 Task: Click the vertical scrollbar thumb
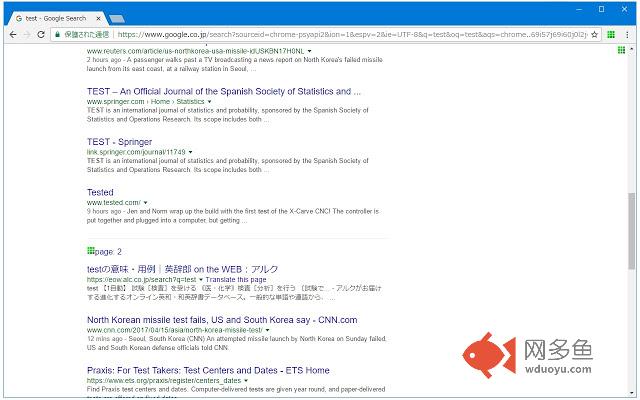(x=632, y=231)
